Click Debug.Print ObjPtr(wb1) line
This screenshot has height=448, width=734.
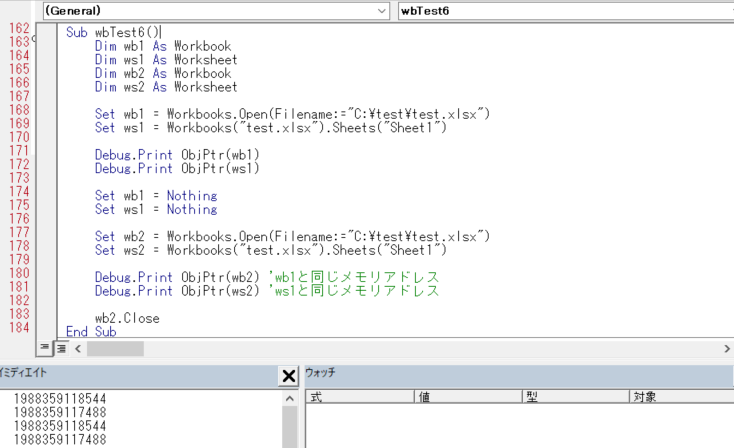(x=177, y=154)
